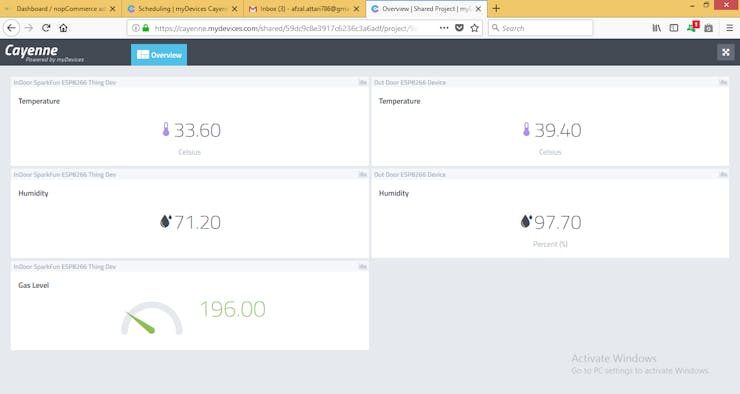The height and width of the screenshot is (394, 740).
Task: Toggle the sidebar view icon
Action: (x=674, y=28)
